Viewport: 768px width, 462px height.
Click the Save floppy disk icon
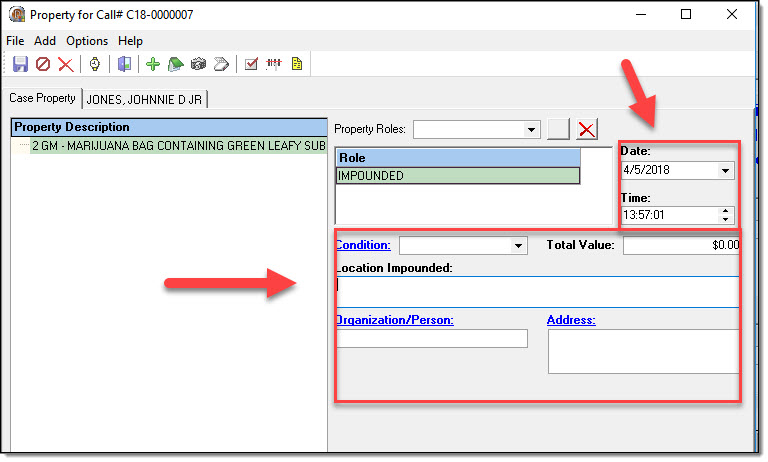(20, 64)
